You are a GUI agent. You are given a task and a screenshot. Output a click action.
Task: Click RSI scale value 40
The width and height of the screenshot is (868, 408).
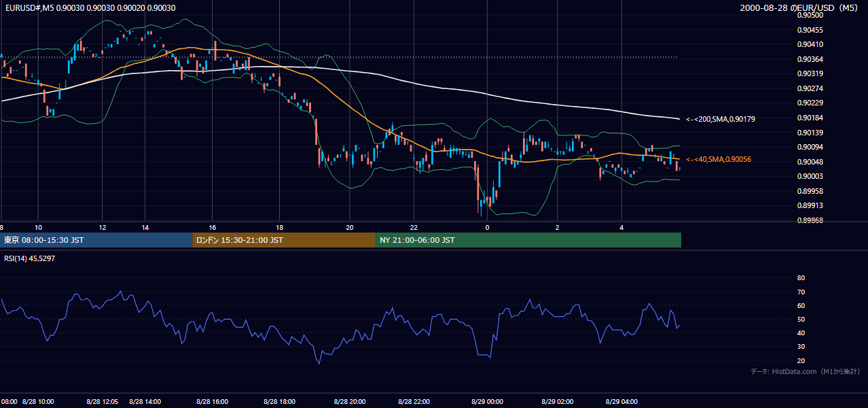[x=801, y=333]
